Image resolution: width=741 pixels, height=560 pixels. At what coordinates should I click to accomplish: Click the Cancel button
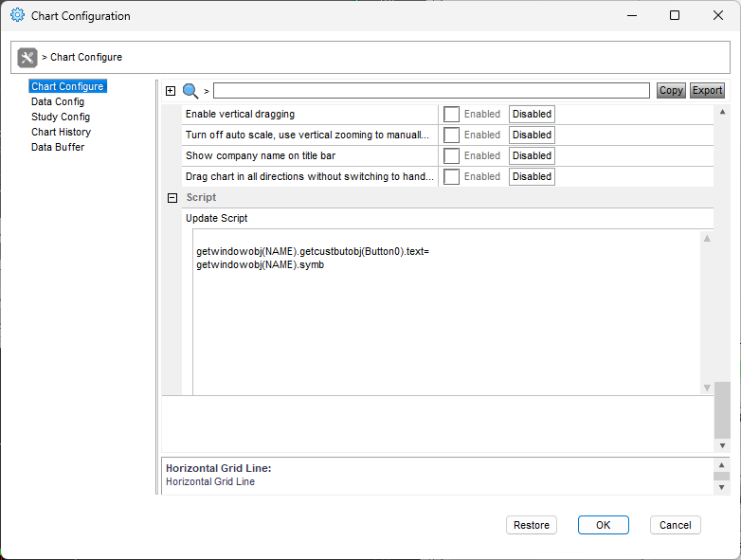[675, 525]
